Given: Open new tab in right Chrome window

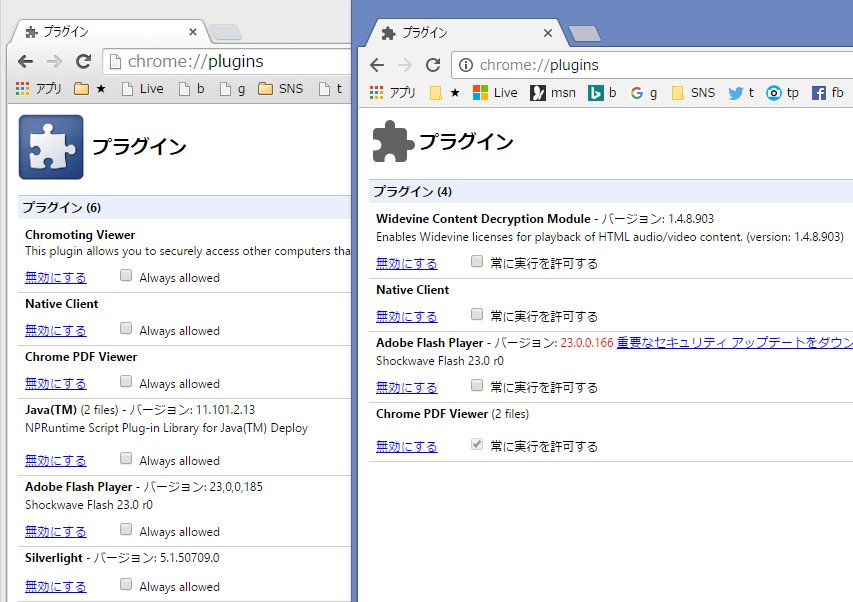Looking at the screenshot, I should (x=585, y=34).
